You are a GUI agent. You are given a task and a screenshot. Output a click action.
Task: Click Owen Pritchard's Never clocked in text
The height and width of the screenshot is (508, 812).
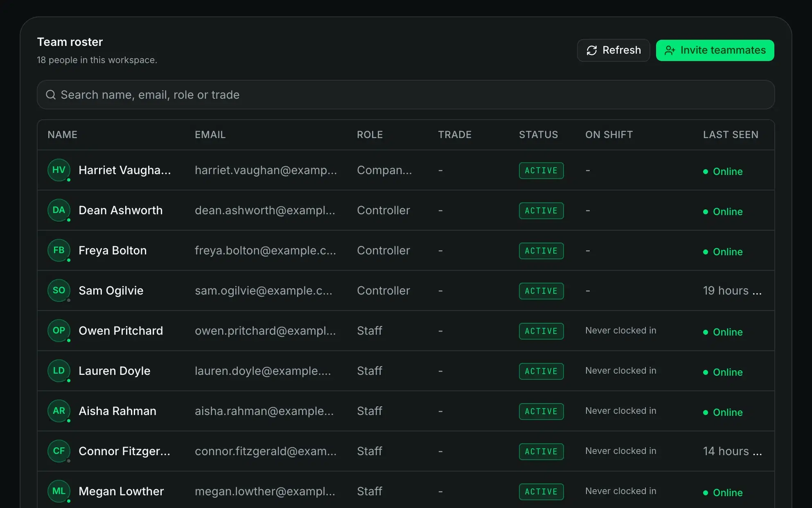click(x=620, y=331)
